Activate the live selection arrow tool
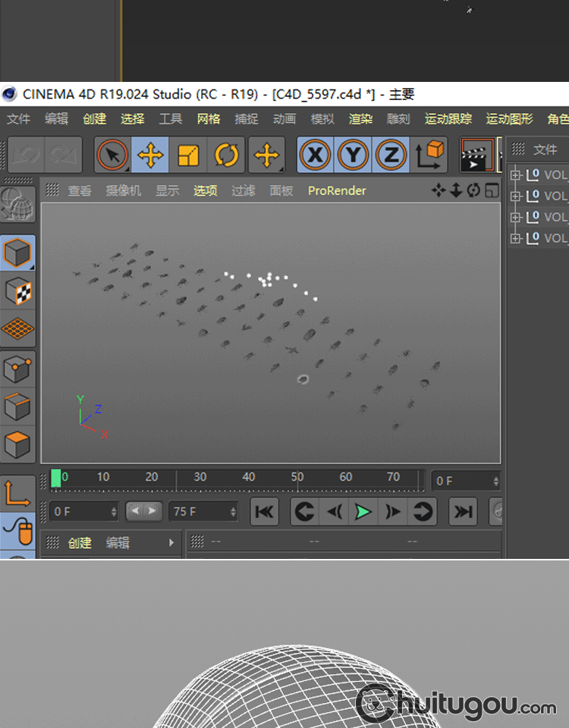Screen dimensions: 569x728 (112, 155)
